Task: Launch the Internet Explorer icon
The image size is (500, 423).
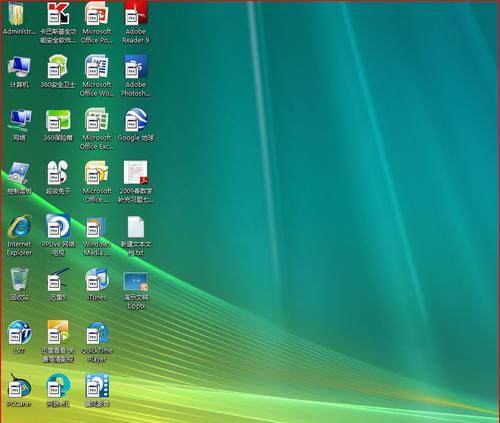Action: click(19, 227)
